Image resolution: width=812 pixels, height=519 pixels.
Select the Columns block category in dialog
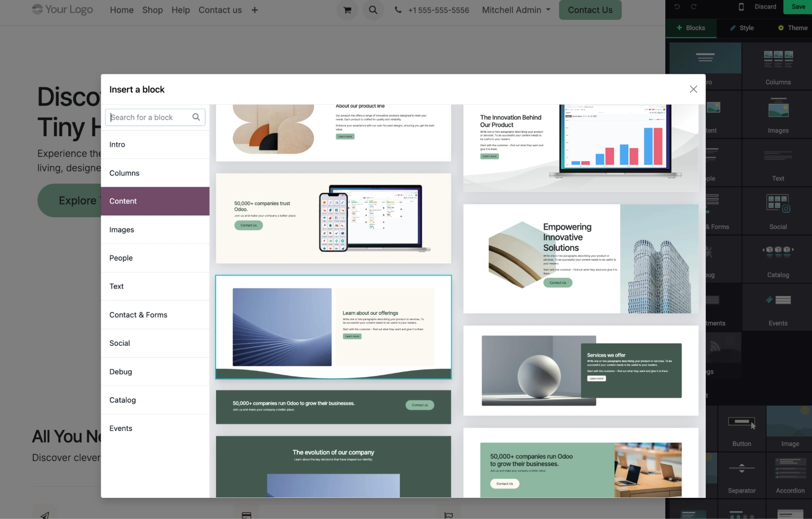click(155, 173)
